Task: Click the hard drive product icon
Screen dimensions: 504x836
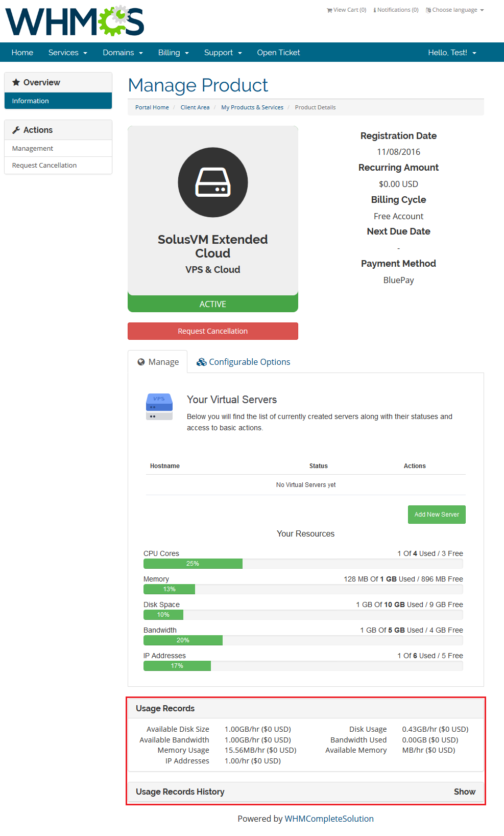Action: click(x=213, y=182)
